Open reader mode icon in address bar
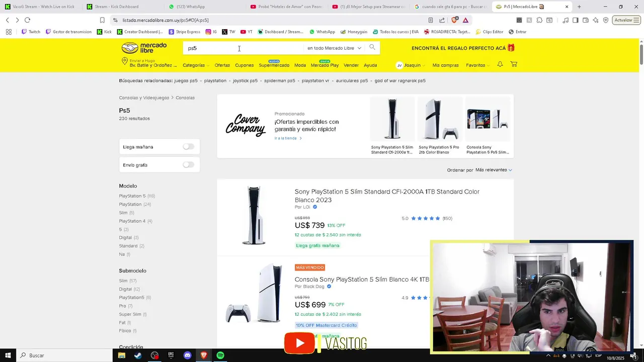 point(431,20)
